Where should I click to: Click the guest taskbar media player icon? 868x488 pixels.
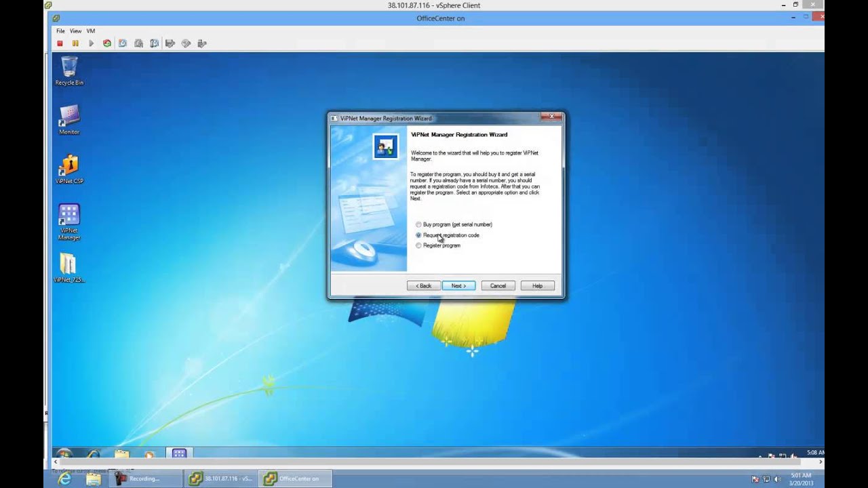150,453
